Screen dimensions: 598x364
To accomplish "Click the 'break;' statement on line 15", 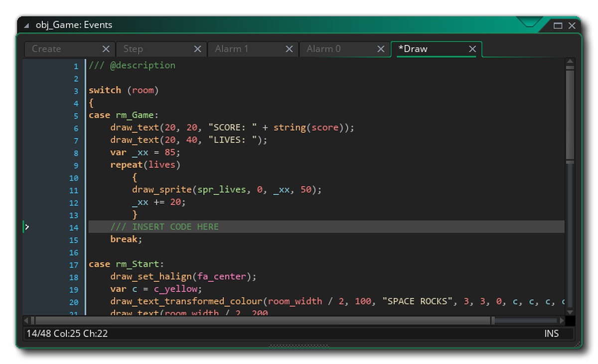I will coord(126,239).
